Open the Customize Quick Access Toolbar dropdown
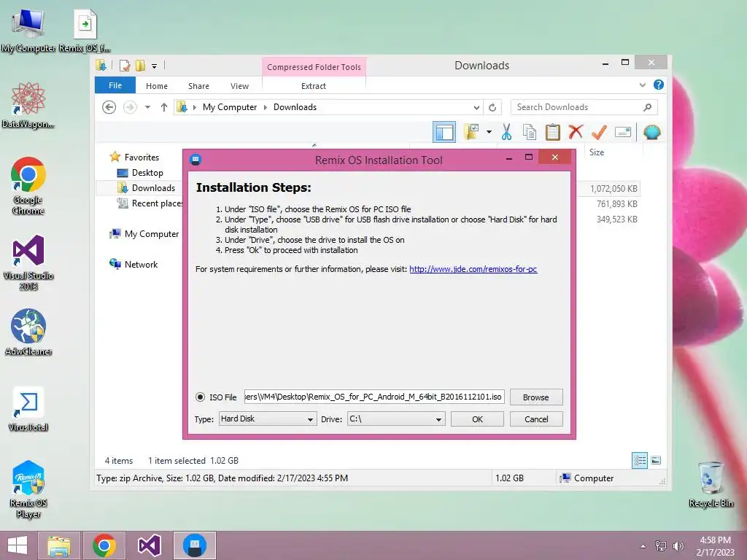 point(155,66)
